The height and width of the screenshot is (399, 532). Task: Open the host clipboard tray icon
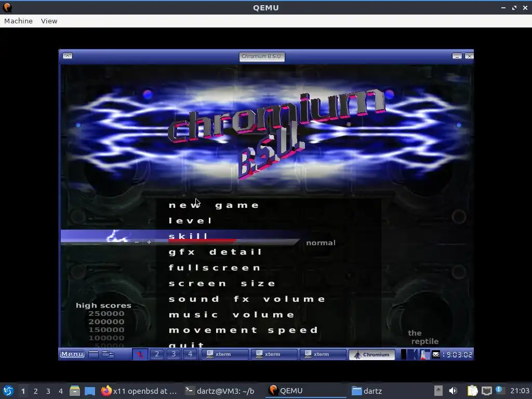click(472, 391)
